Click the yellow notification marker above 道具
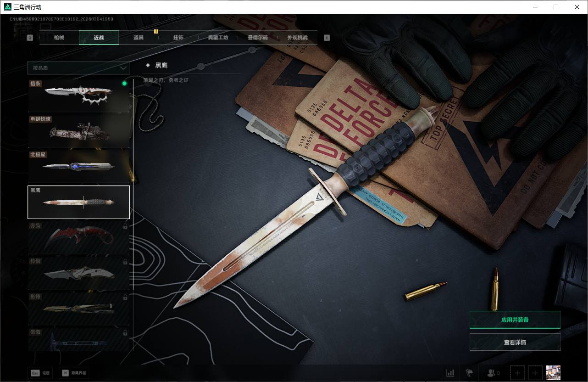588x382 pixels. pyautogui.click(x=156, y=31)
